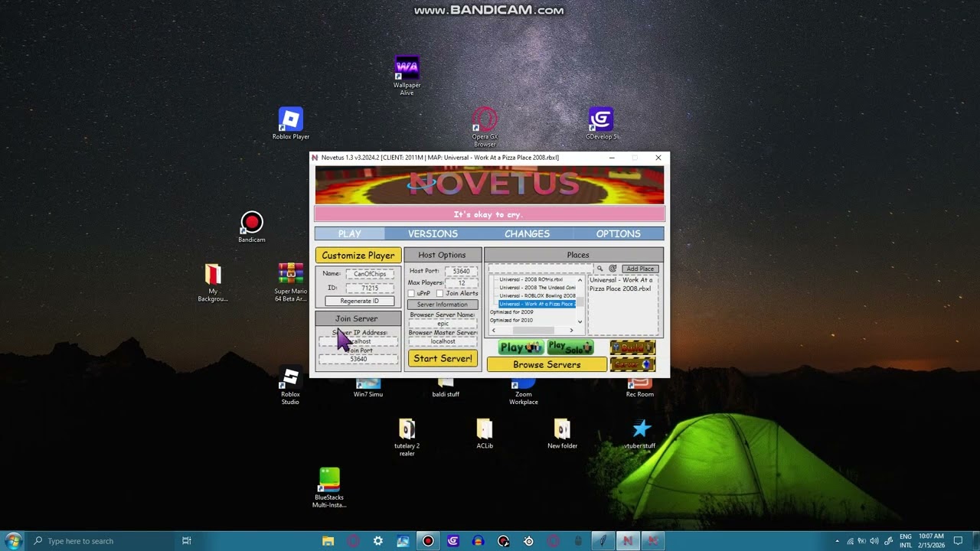Click the volume speaker tray icon
The image size is (980, 551).
(874, 541)
